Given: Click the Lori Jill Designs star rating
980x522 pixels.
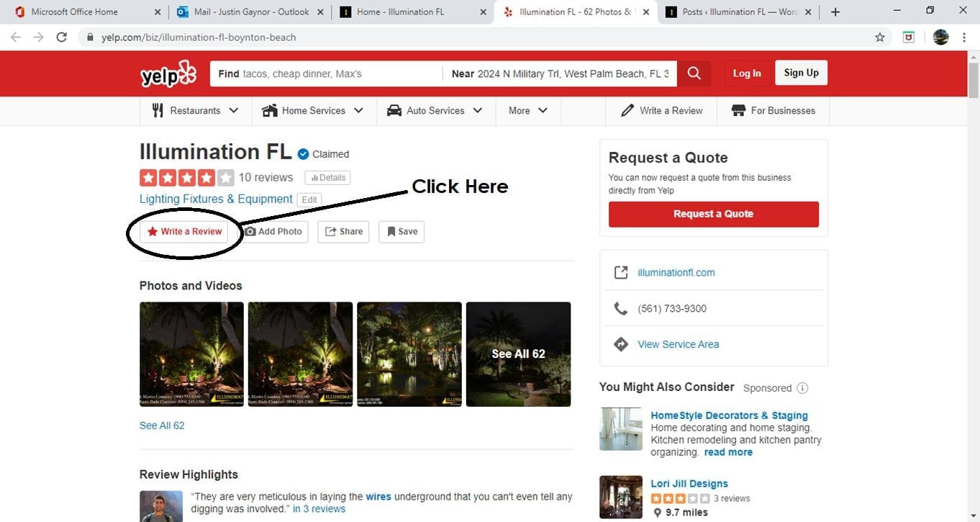Looking at the screenshot, I should point(679,498).
